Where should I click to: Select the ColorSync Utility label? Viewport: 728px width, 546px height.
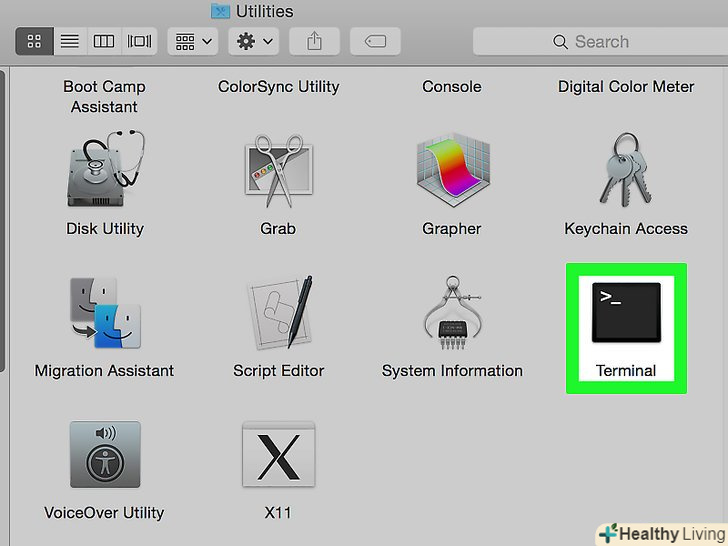point(279,87)
